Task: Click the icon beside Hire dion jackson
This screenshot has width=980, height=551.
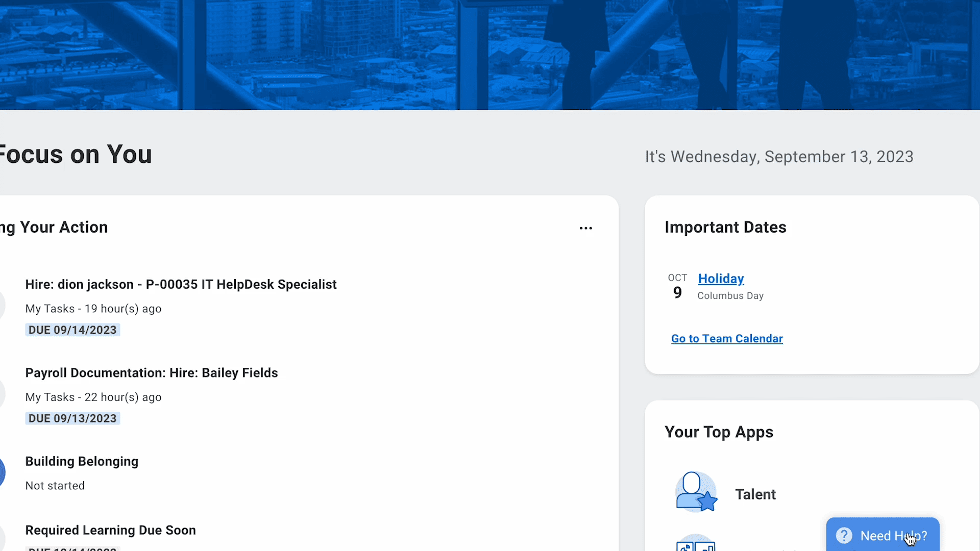Action: pyautogui.click(x=2, y=306)
